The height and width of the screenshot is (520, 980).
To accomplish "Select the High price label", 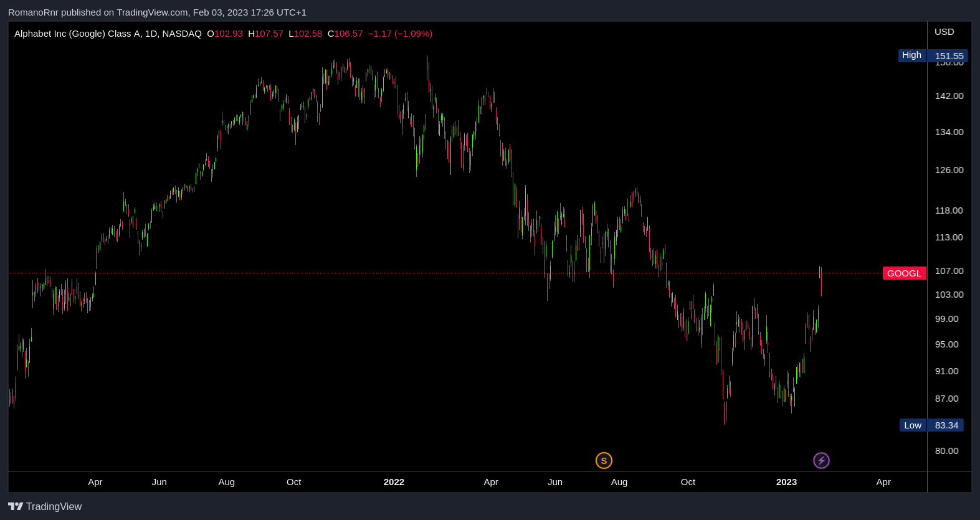I will tap(911, 55).
